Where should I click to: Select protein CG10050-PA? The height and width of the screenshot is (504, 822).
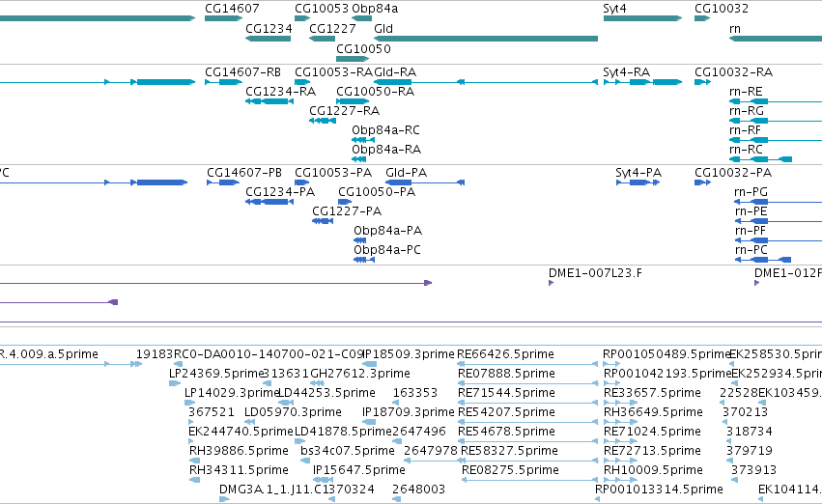point(377,192)
